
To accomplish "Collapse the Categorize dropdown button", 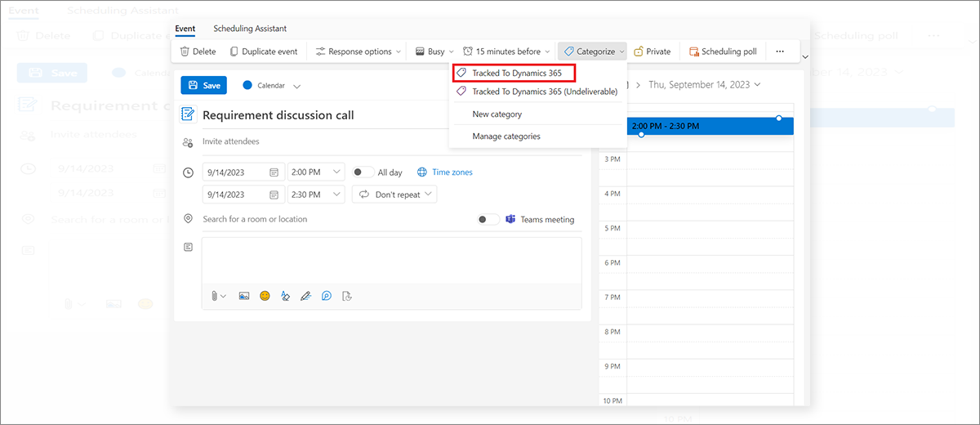I will click(x=593, y=51).
